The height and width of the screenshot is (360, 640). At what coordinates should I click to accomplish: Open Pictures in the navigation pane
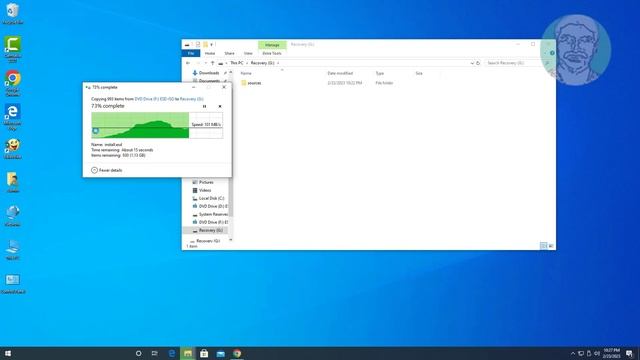(206, 182)
